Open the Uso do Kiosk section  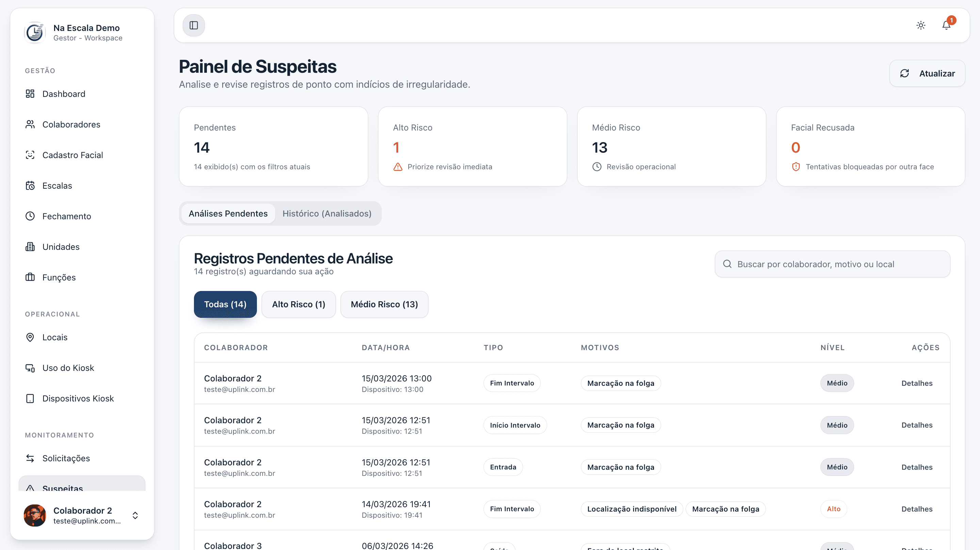(x=68, y=367)
